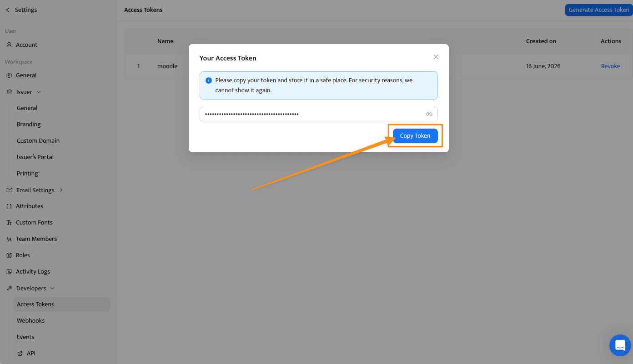The image size is (633, 364).
Task: Open Custom Domain settings
Action: click(x=38, y=140)
